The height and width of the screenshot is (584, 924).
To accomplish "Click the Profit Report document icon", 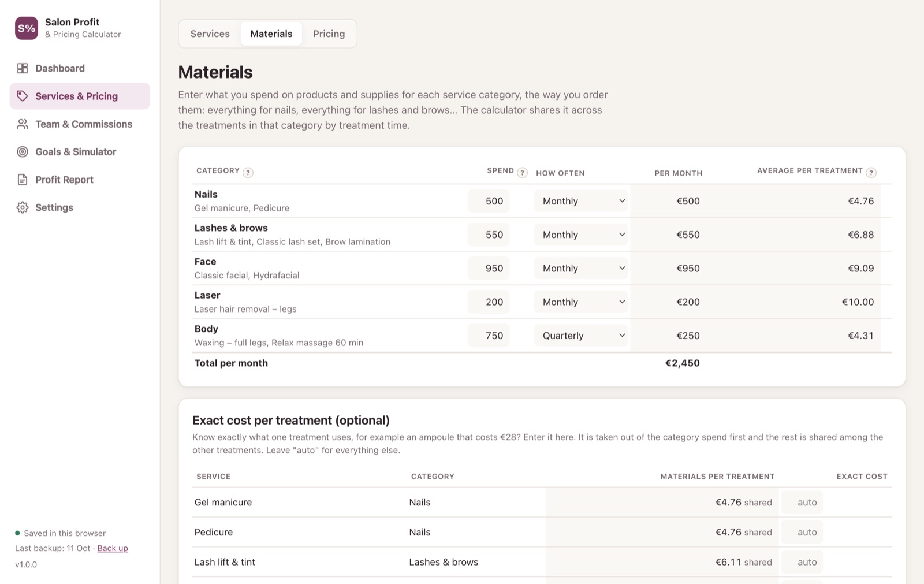I will point(23,180).
